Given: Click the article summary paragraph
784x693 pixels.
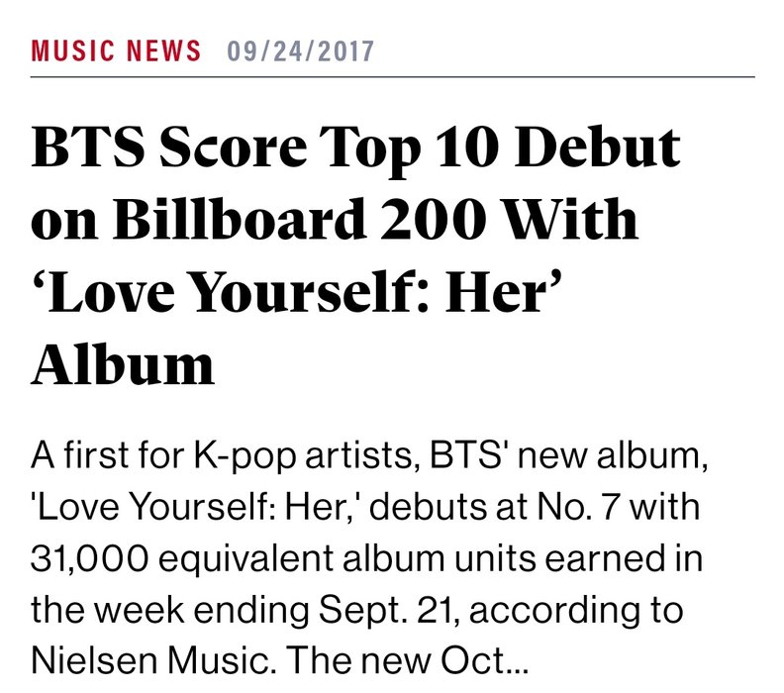Looking at the screenshot, I should [369, 558].
